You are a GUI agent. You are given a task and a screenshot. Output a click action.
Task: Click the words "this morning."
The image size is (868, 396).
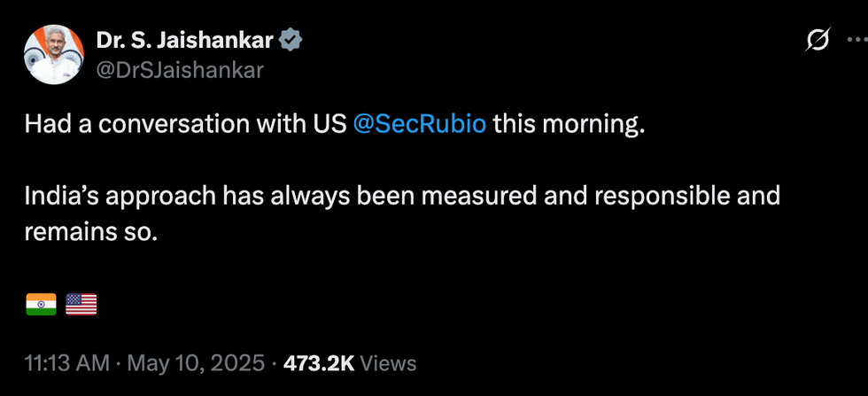(x=567, y=124)
